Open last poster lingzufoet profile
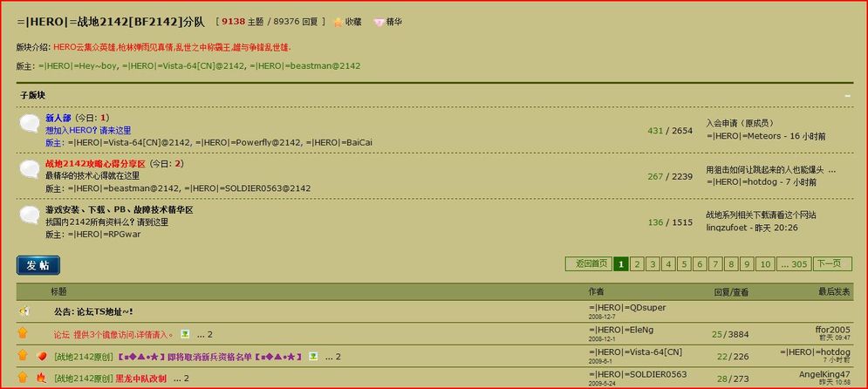This screenshot has width=868, height=389. coord(726,228)
